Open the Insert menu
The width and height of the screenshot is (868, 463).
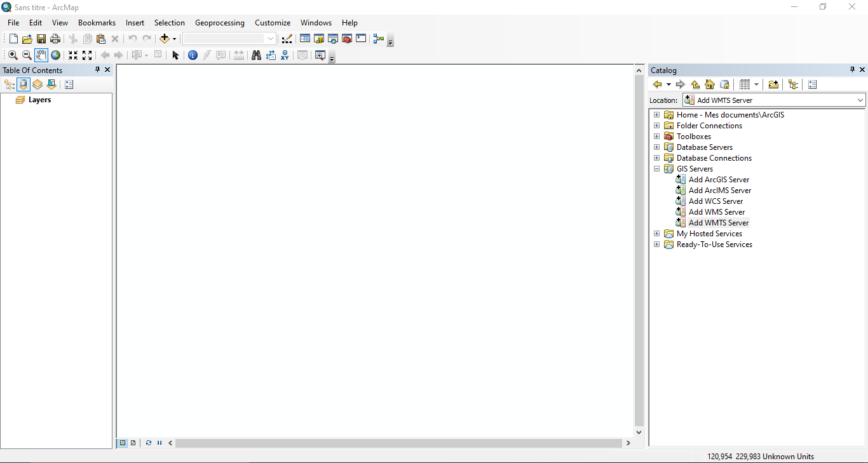pos(135,23)
